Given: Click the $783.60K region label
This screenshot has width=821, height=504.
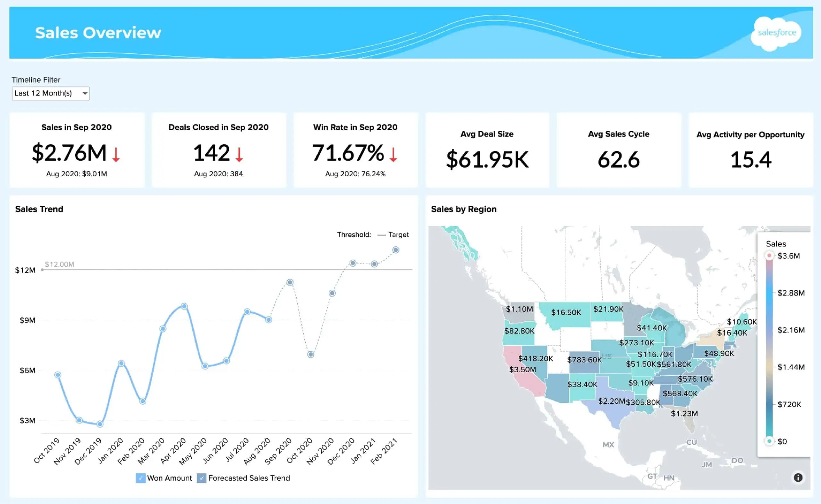Looking at the screenshot, I should (584, 360).
